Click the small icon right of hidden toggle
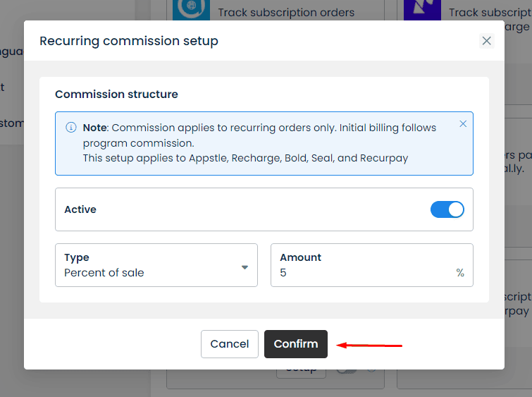The height and width of the screenshot is (397, 532). [x=371, y=371]
